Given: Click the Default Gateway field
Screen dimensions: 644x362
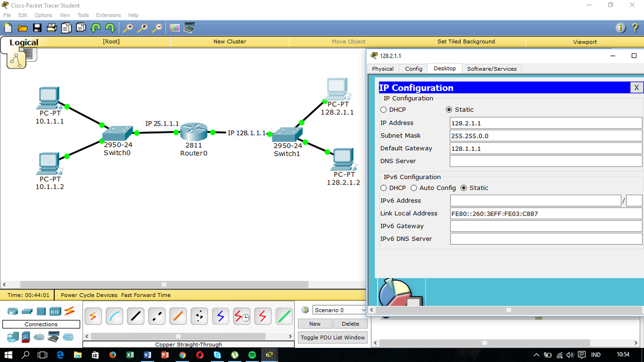Looking at the screenshot, I should (546, 148).
